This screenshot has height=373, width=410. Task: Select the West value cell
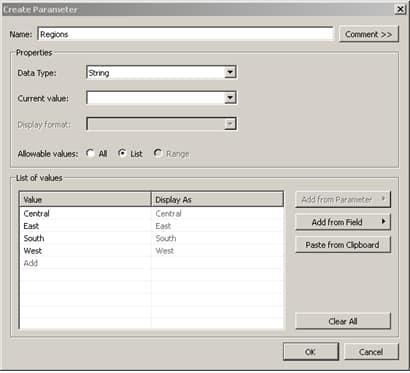(x=85, y=250)
